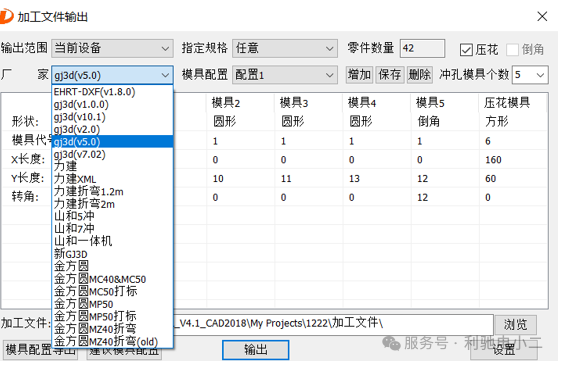
Task: Close the 加工文件输出 dialog
Action: 542,16
